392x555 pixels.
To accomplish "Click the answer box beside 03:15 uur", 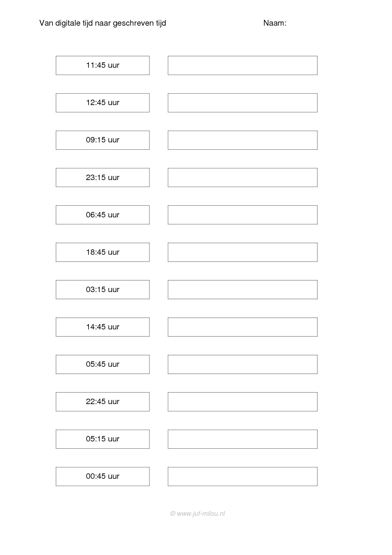I will pos(242,290).
